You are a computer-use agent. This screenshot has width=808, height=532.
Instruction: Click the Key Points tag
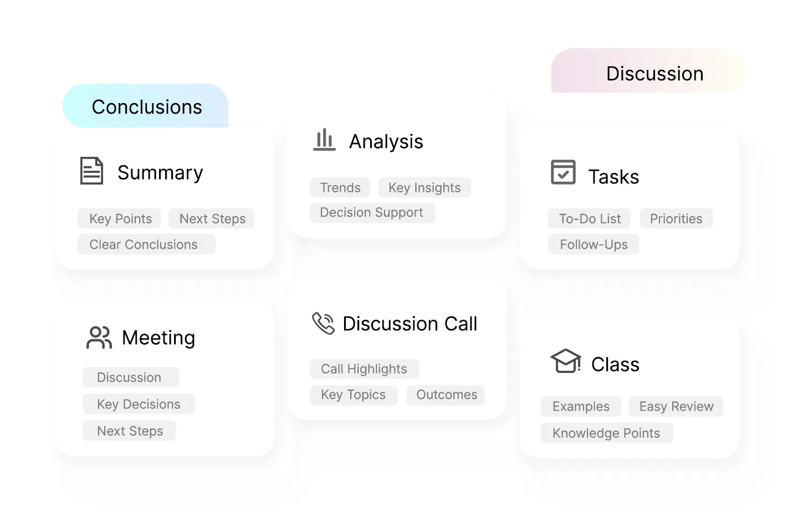click(120, 219)
